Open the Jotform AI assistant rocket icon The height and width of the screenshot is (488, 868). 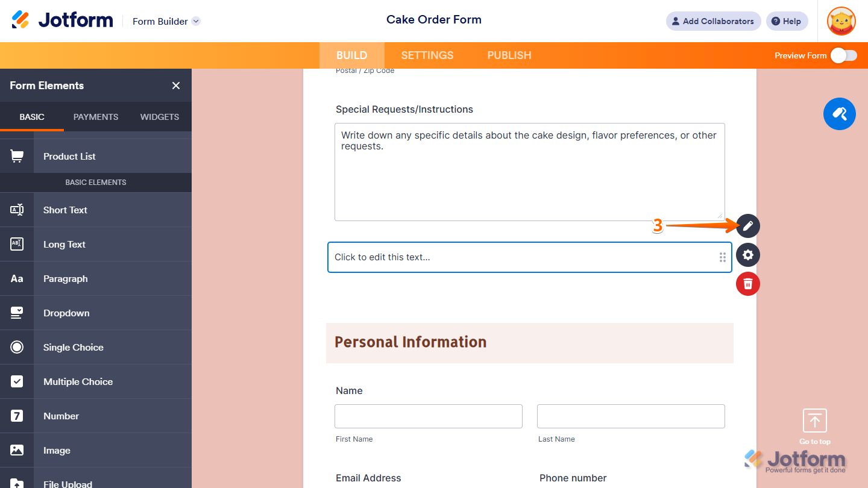[839, 114]
